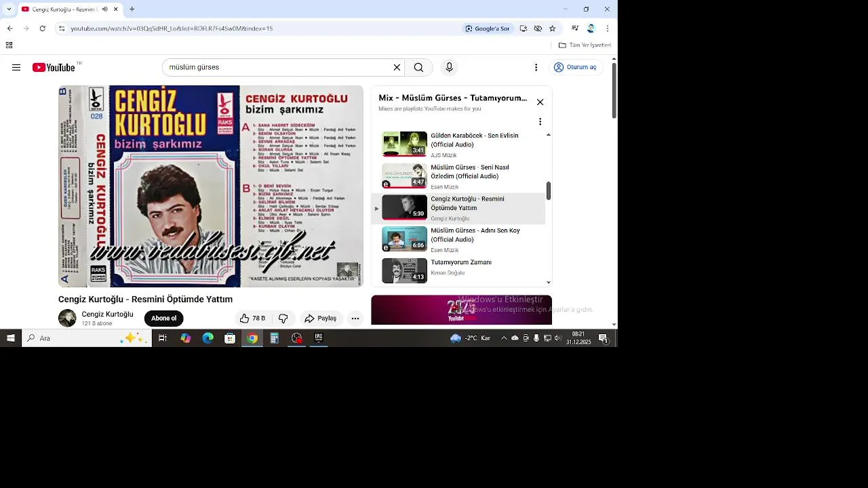Open Task View in taskbar
868x488 pixels.
163,338
